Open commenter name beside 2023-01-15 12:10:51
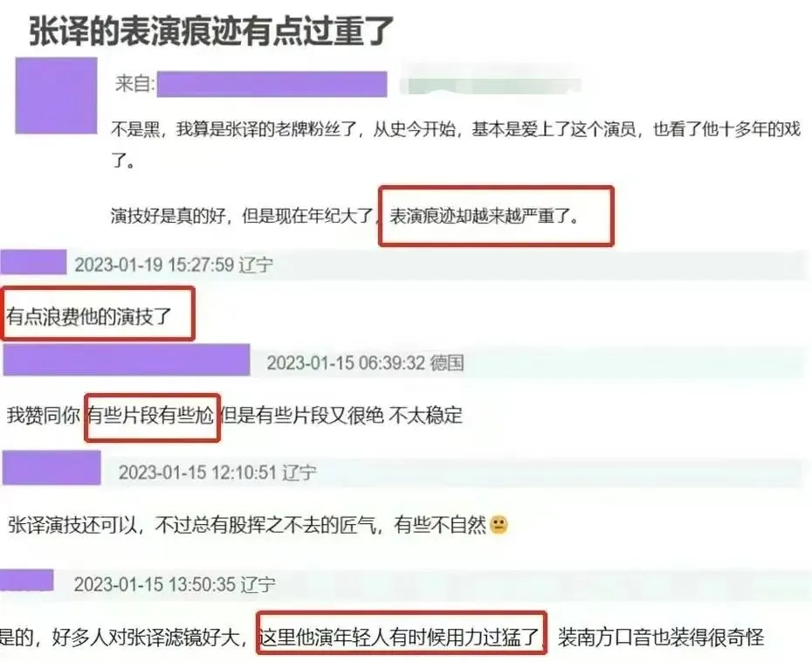The width and height of the screenshot is (812, 662). (x=52, y=468)
